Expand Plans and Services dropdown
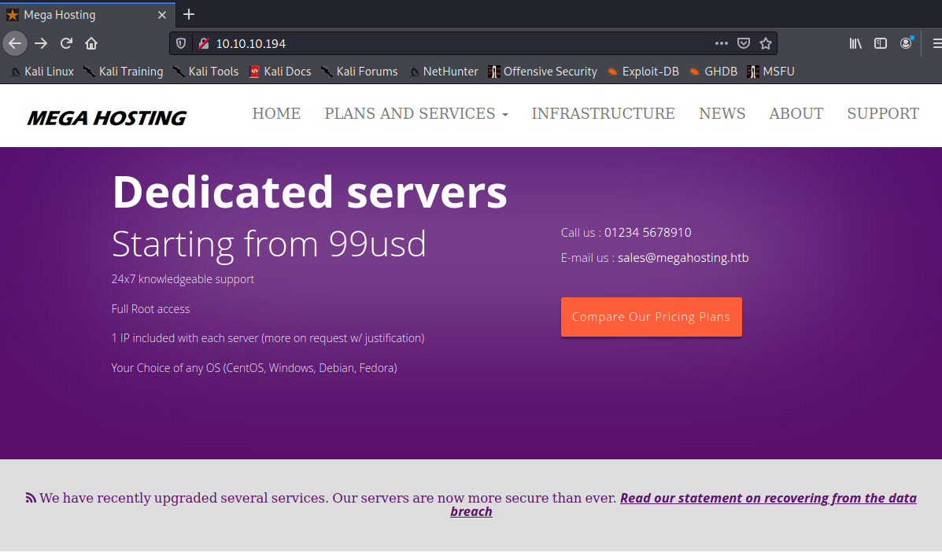This screenshot has width=942, height=560. [x=416, y=114]
